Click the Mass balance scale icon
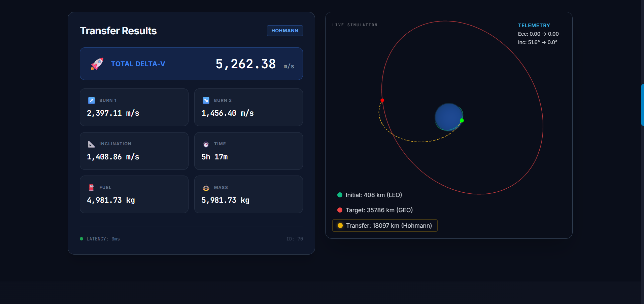The width and height of the screenshot is (644, 304). 206,188
